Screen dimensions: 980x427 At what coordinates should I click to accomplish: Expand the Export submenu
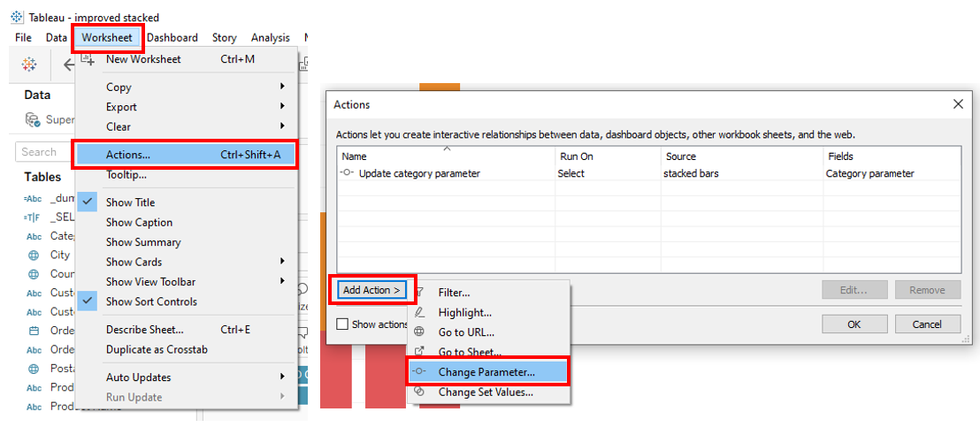pos(186,107)
